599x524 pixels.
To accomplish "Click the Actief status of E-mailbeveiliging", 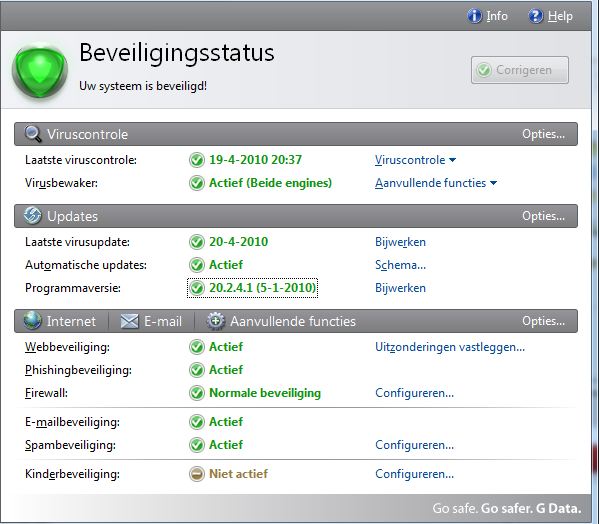I will click(x=226, y=422).
